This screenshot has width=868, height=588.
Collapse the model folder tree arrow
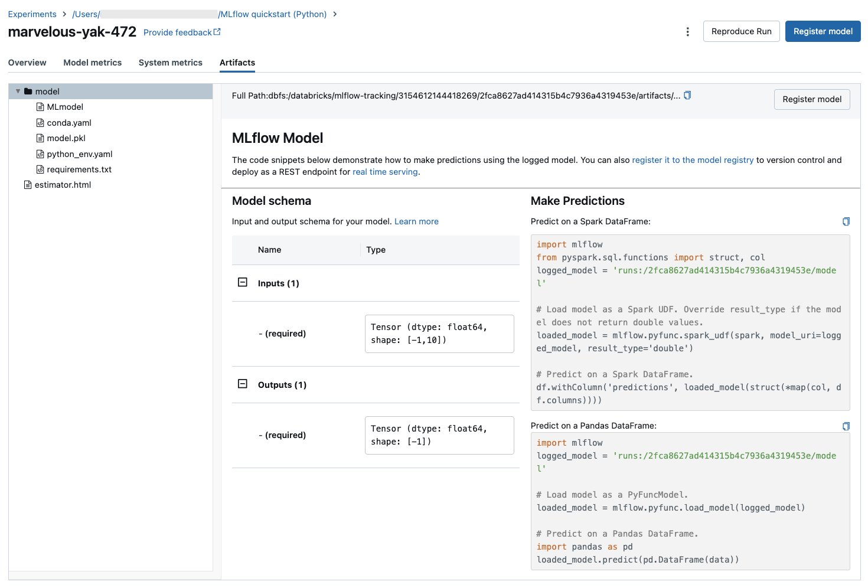click(18, 92)
